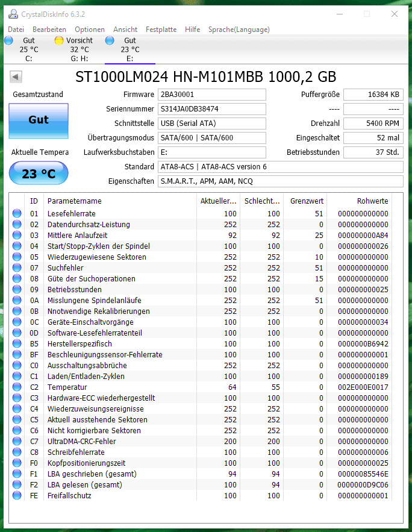
Task: Click the Grenzwert column header
Action: [x=307, y=201]
